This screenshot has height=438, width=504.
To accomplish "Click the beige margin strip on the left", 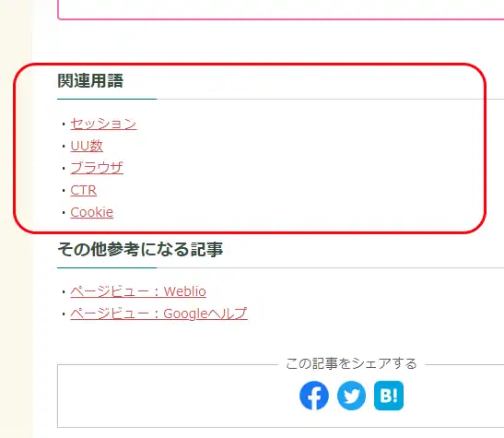I will coord(16,322).
